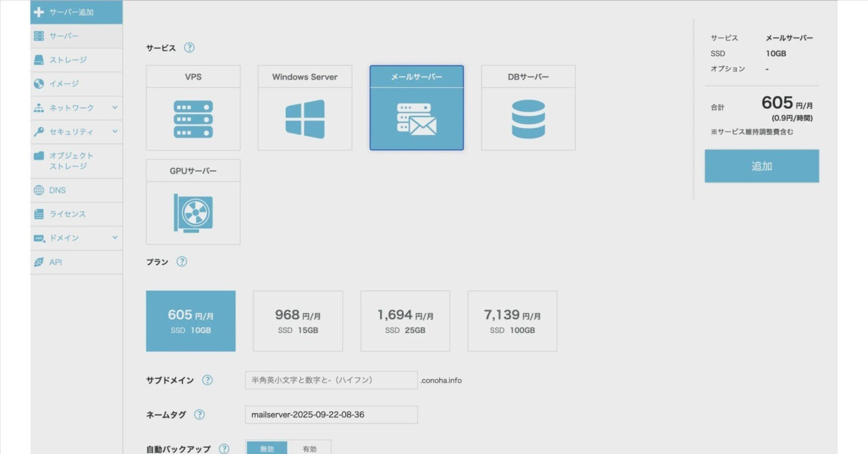Expand the ドメイン submenu chevron

pyautogui.click(x=115, y=238)
